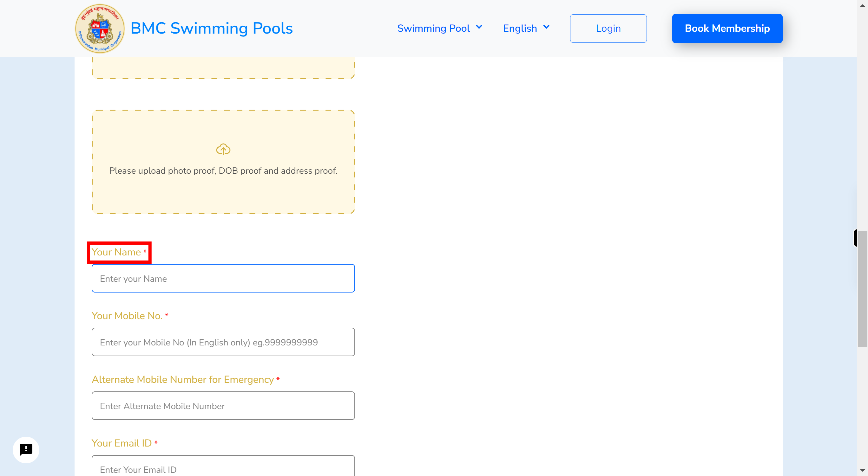Click the Book Membership button
This screenshot has height=476, width=868.
(727, 28)
